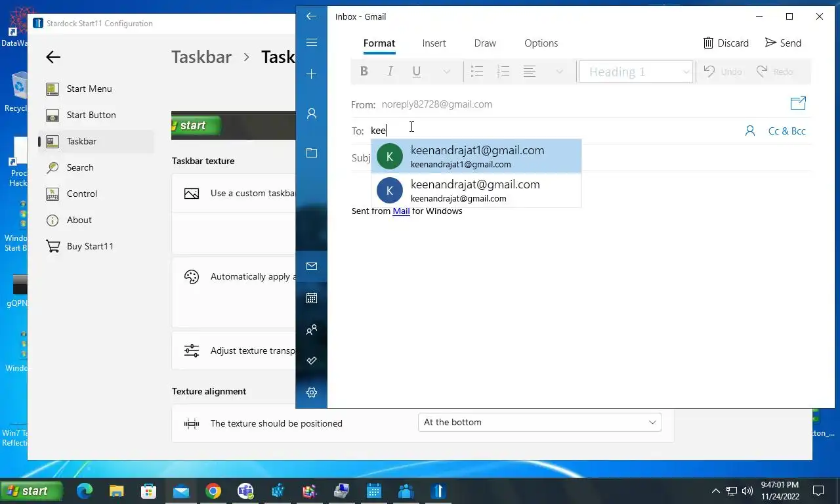The height and width of the screenshot is (504, 840).
Task: Open texture position dropdown "At the bottom"
Action: (539, 422)
